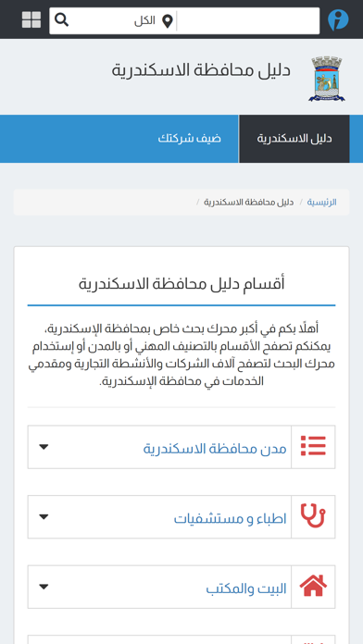Viewport: 363px width, 644px height.
Task: Expand البيت والمكتب dropdown arrow
Action: click(44, 587)
